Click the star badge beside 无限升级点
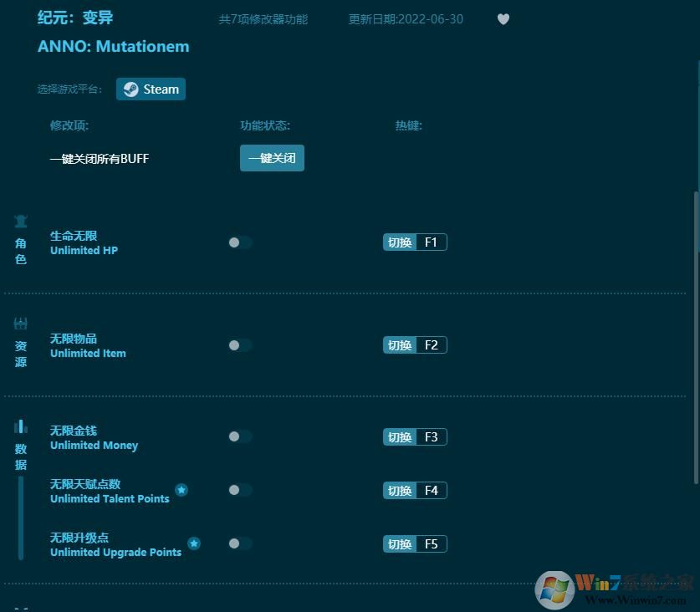700x612 pixels. (194, 543)
